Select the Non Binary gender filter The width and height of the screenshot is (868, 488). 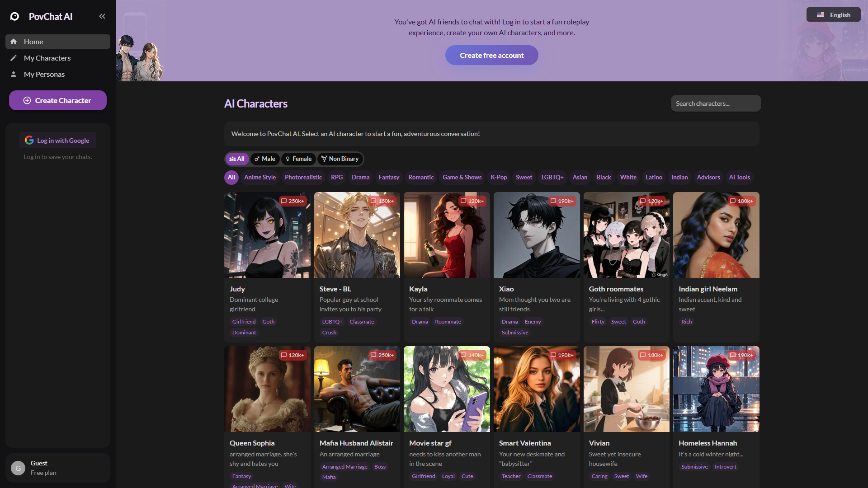(340, 159)
